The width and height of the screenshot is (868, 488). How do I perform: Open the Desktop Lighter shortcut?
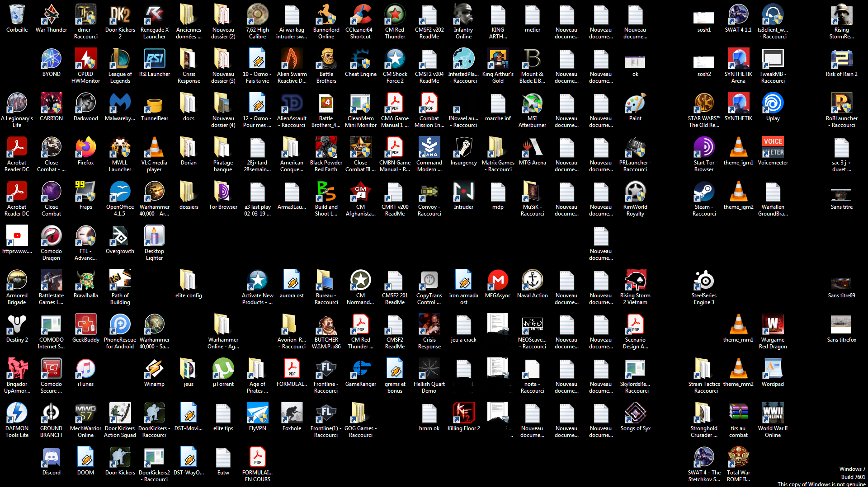(x=154, y=243)
